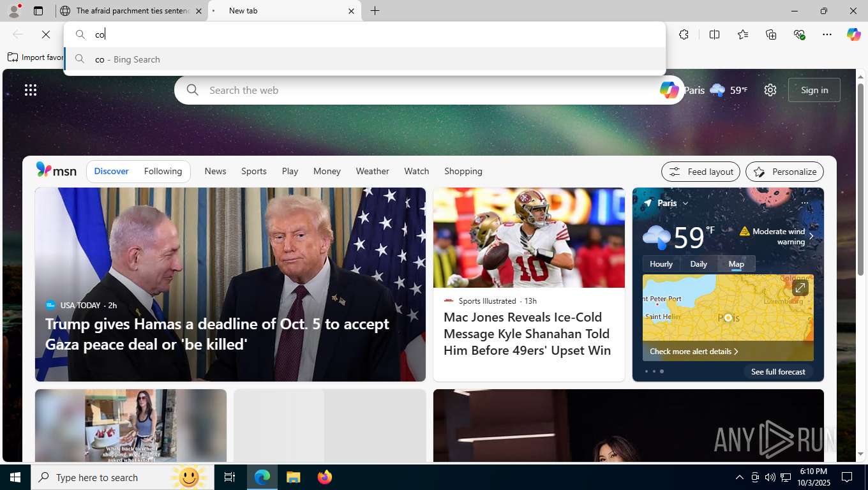Image resolution: width=868 pixels, height=490 pixels.
Task: Open the page settings gear icon
Action: 770,90
